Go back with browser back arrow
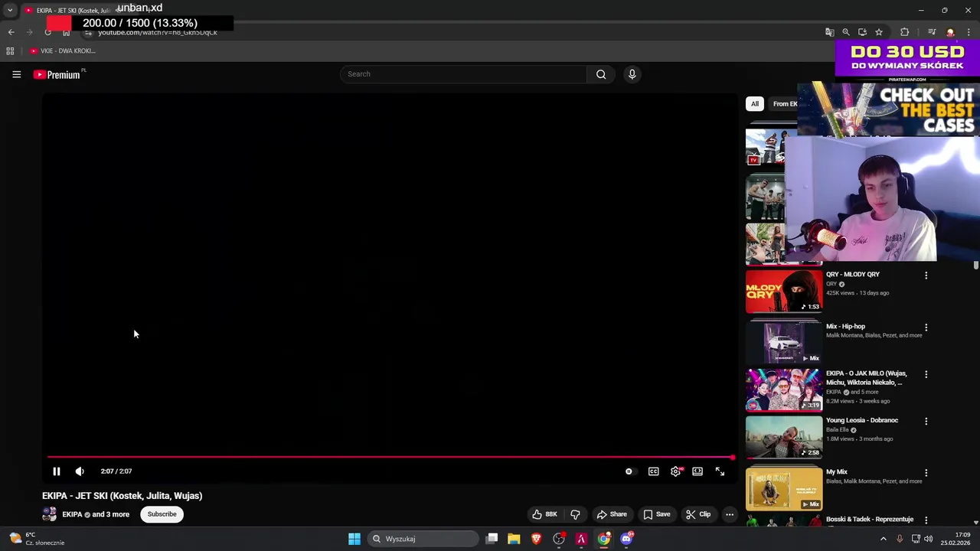 coord(11,32)
